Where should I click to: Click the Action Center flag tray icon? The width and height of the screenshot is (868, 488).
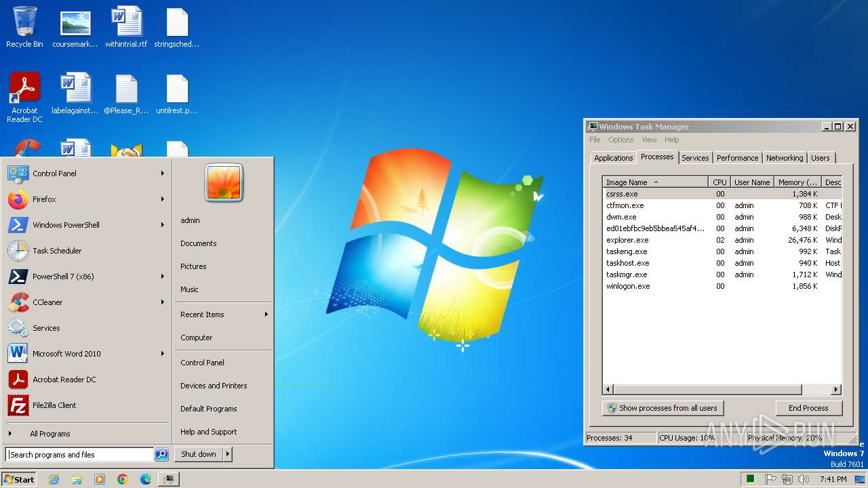(x=770, y=479)
